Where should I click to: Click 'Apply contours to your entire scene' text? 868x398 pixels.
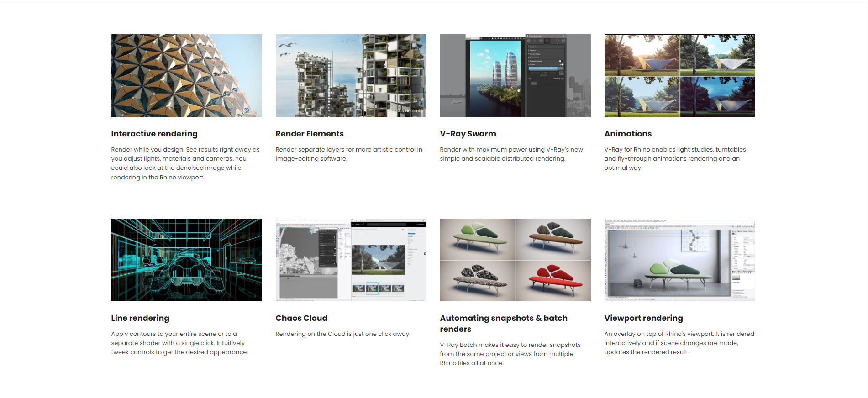tap(179, 343)
